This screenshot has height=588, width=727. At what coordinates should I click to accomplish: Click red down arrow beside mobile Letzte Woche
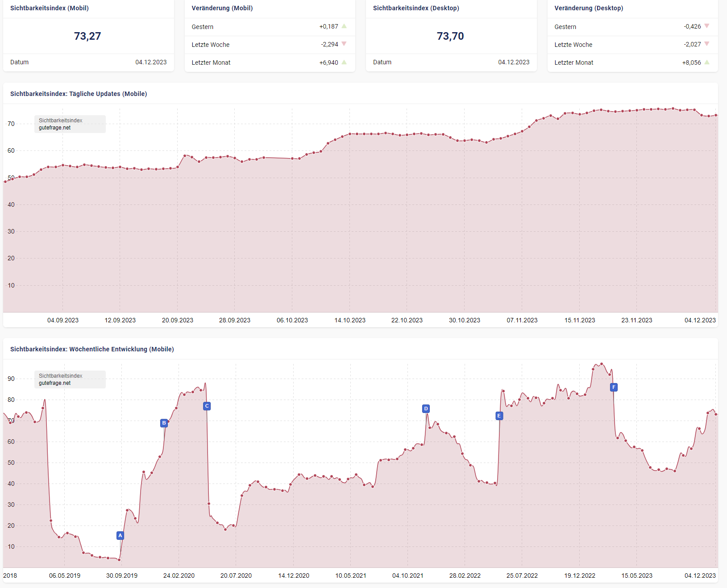click(x=344, y=44)
